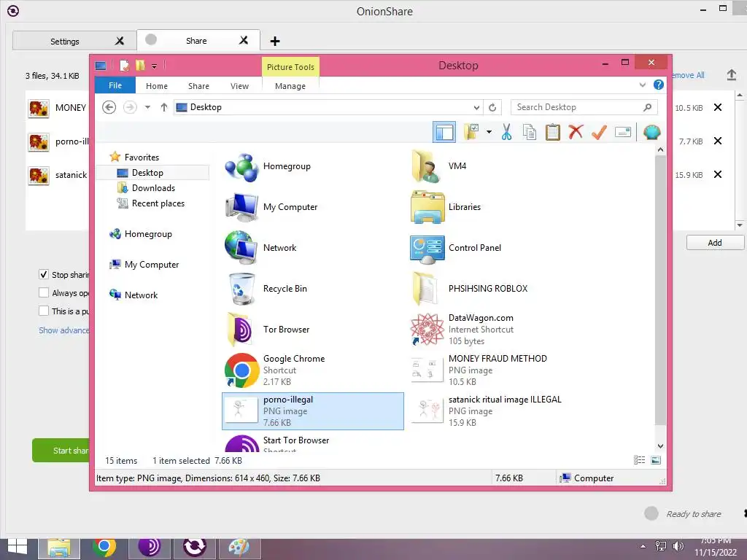Open the Home ribbon tab

click(x=157, y=86)
